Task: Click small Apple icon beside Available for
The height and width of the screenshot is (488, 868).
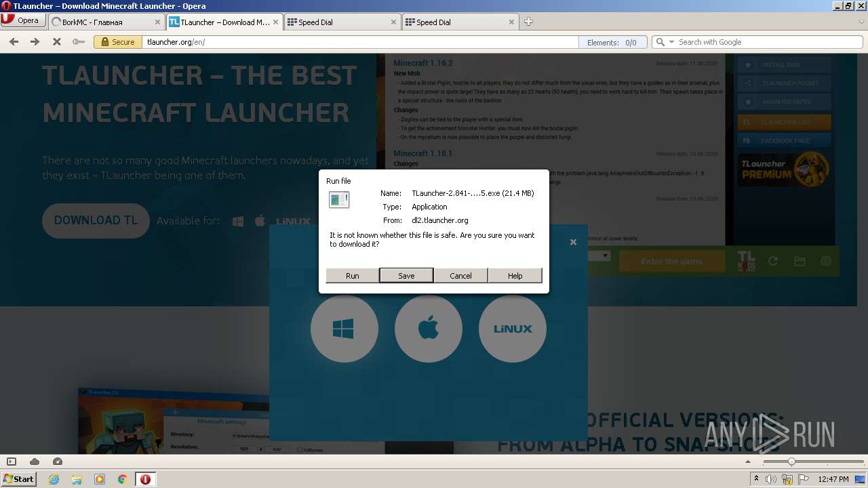Action: pos(260,221)
